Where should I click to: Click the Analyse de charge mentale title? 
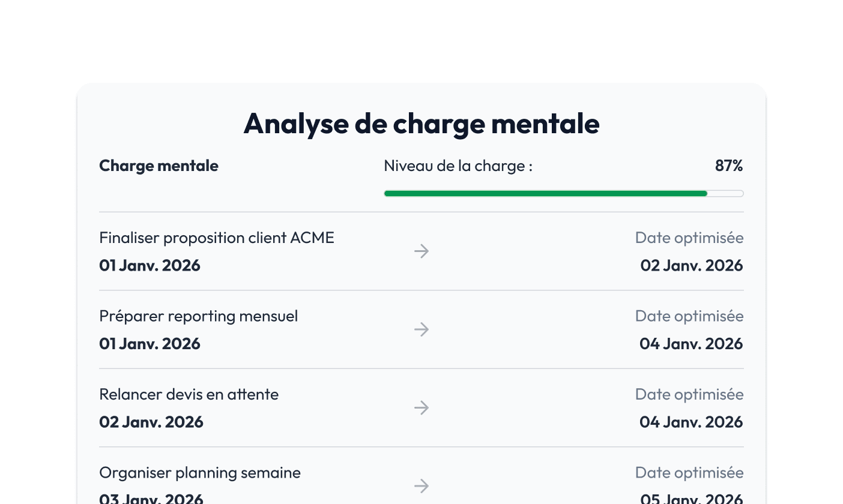(x=421, y=124)
